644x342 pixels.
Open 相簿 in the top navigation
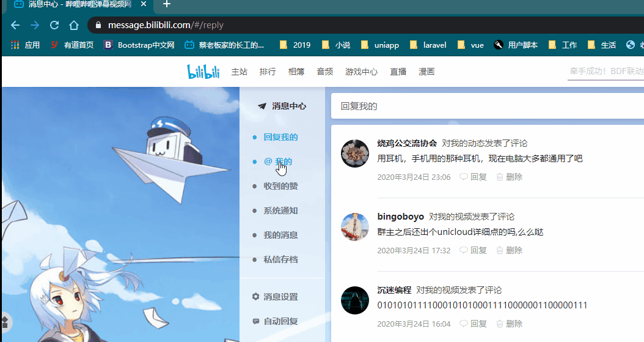tap(296, 72)
